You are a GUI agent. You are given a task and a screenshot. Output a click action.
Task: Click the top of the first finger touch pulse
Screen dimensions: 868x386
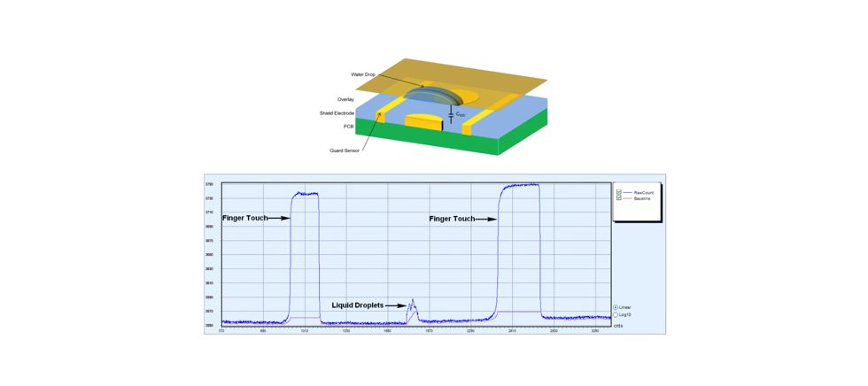pos(305,193)
